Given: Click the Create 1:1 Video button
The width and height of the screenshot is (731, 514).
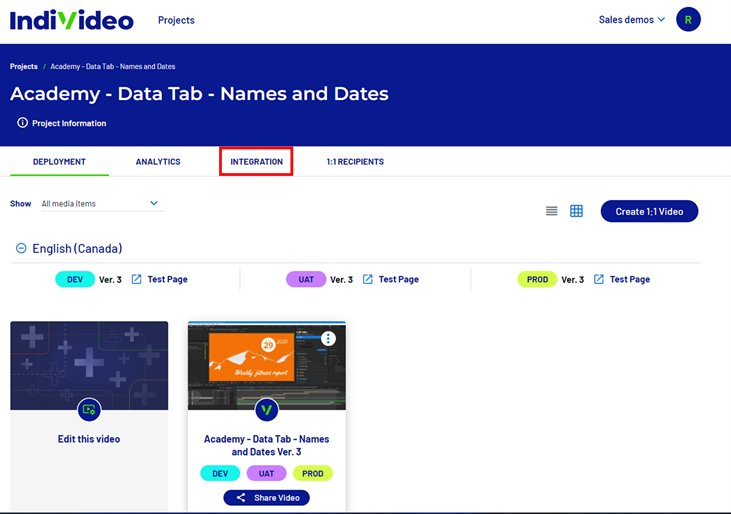Looking at the screenshot, I should tap(649, 212).
